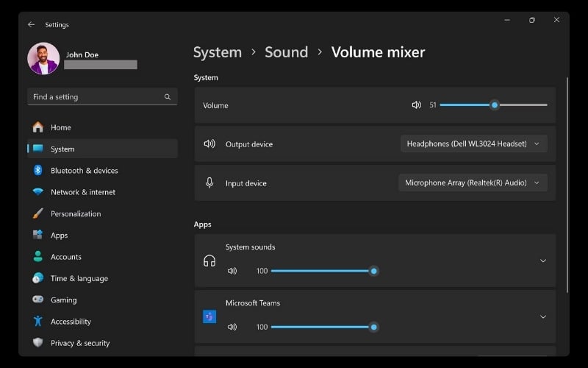Expand the Microsoft Teams section
The image size is (588, 368).
(543, 316)
